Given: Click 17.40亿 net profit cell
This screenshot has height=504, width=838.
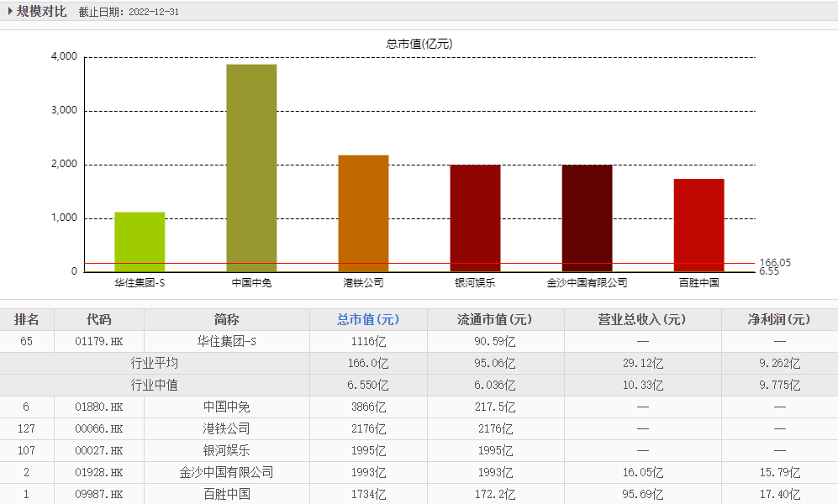Looking at the screenshot, I should click(x=780, y=495).
